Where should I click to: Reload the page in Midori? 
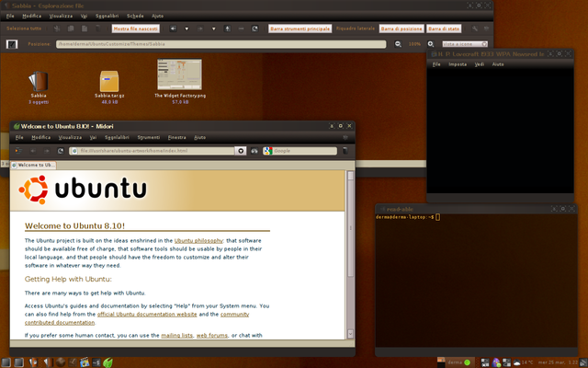pyautogui.click(x=61, y=151)
